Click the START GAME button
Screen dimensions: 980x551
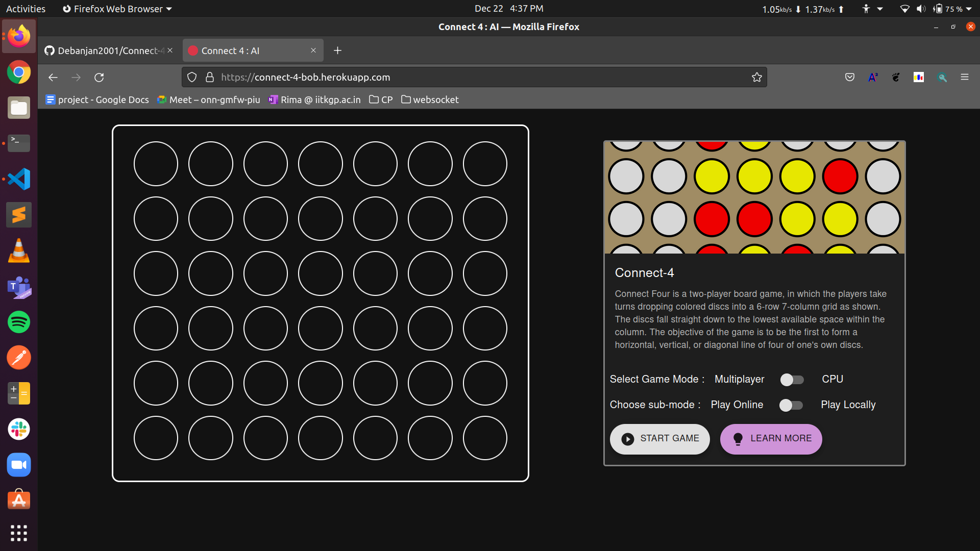pyautogui.click(x=659, y=439)
